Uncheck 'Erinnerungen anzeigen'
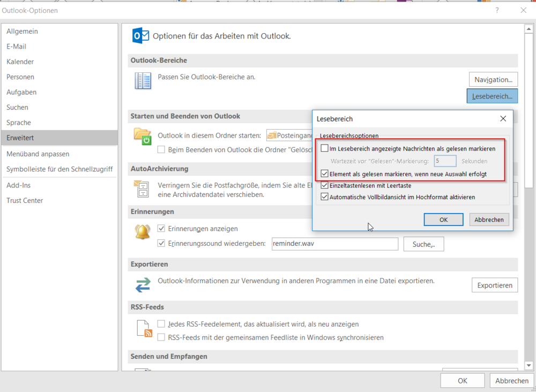 click(x=161, y=229)
